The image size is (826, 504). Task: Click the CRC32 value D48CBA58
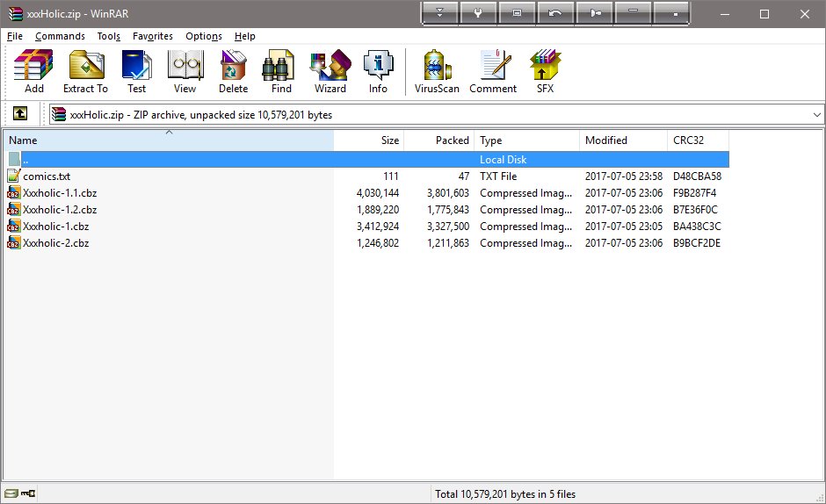tap(697, 176)
